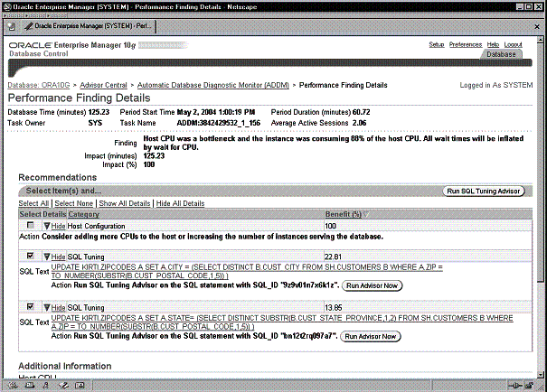
Task: Expand the third collapsed toolbar grippy
Action: [57, 15]
